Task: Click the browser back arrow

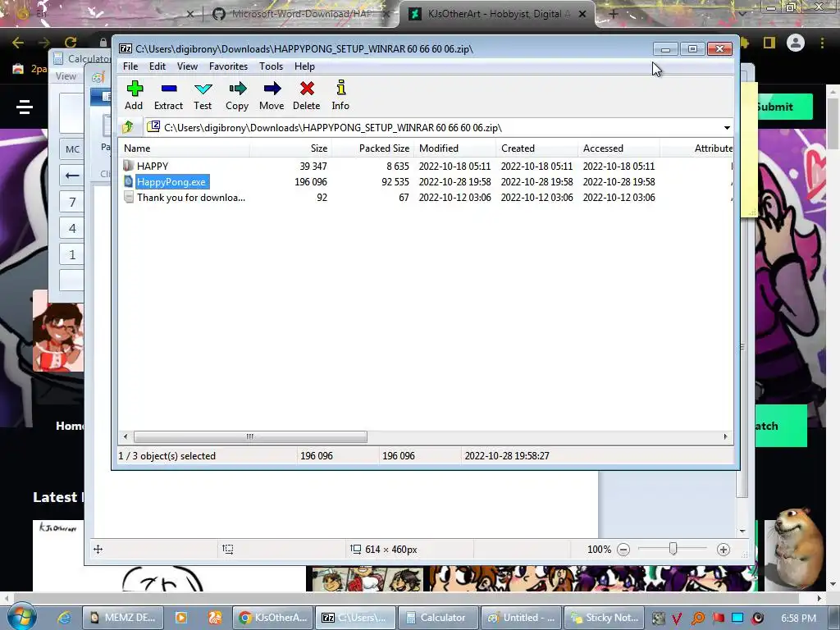Action: point(18,43)
